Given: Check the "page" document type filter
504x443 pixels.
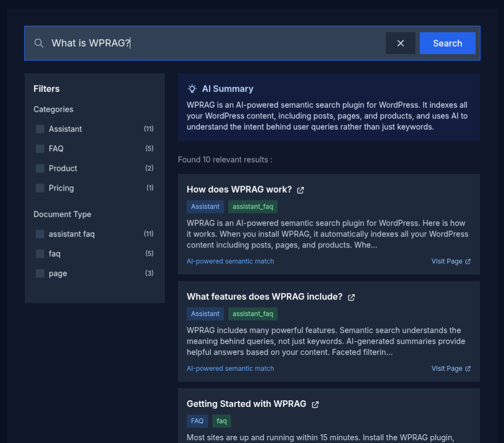Looking at the screenshot, I should (39, 273).
